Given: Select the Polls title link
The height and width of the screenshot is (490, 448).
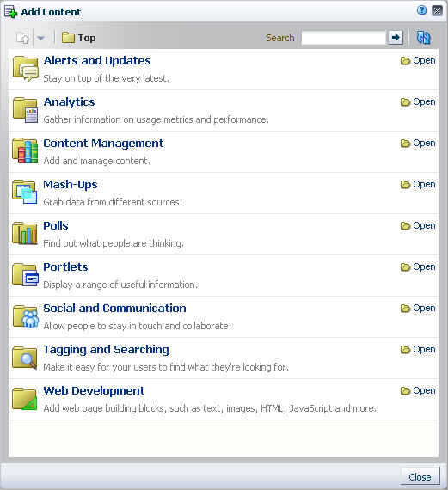Looking at the screenshot, I should 56,225.
